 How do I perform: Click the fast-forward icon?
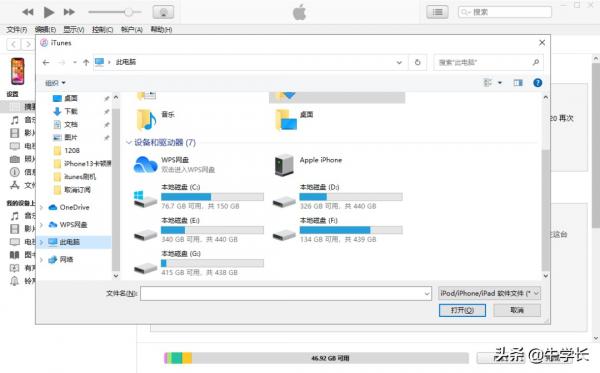(69, 12)
